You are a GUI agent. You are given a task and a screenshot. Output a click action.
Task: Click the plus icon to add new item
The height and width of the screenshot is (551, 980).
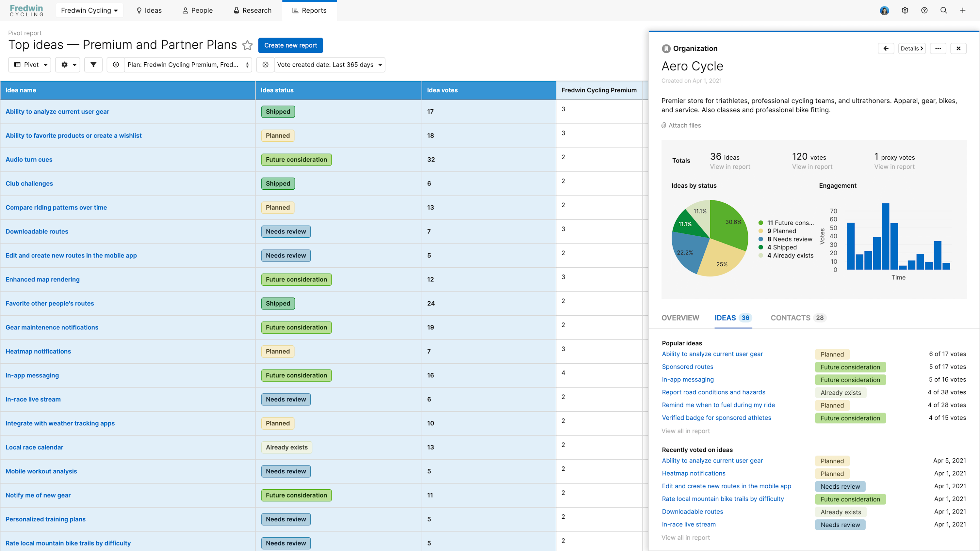coord(963,10)
